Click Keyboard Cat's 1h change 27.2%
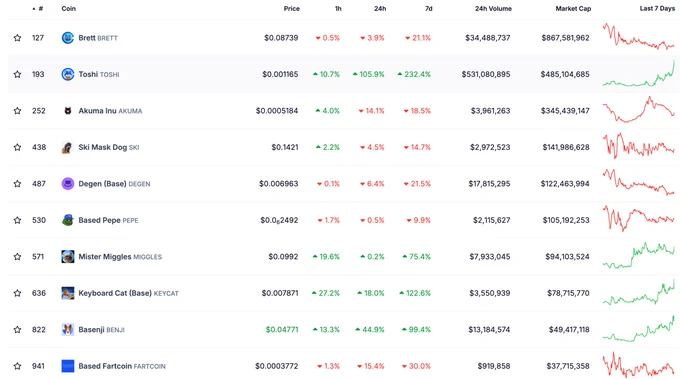Image resolution: width=680 pixels, height=379 pixels. pyautogui.click(x=326, y=293)
